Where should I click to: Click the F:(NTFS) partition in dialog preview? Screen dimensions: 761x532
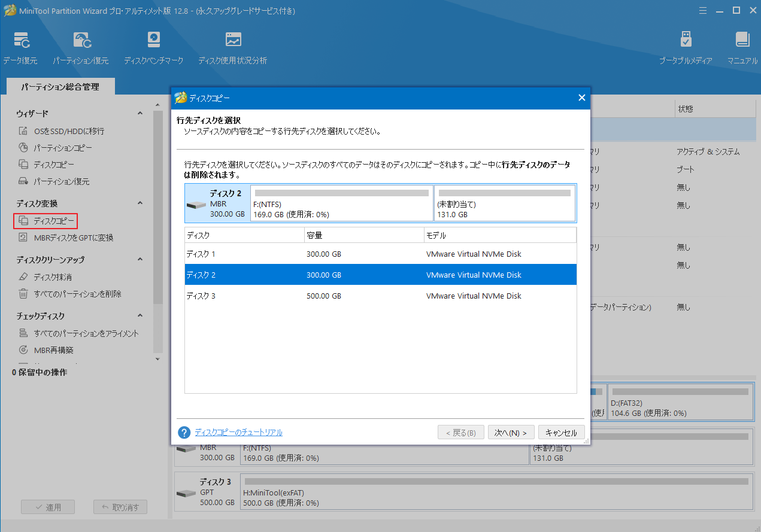coord(341,203)
